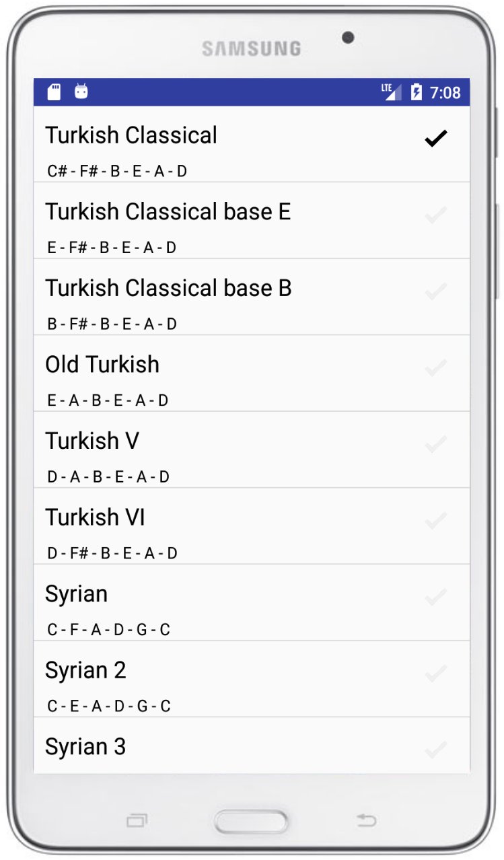Viewport: 504px width, 860px height.
Task: Choose the Syrian 3 tuning entry
Action: coord(85,747)
